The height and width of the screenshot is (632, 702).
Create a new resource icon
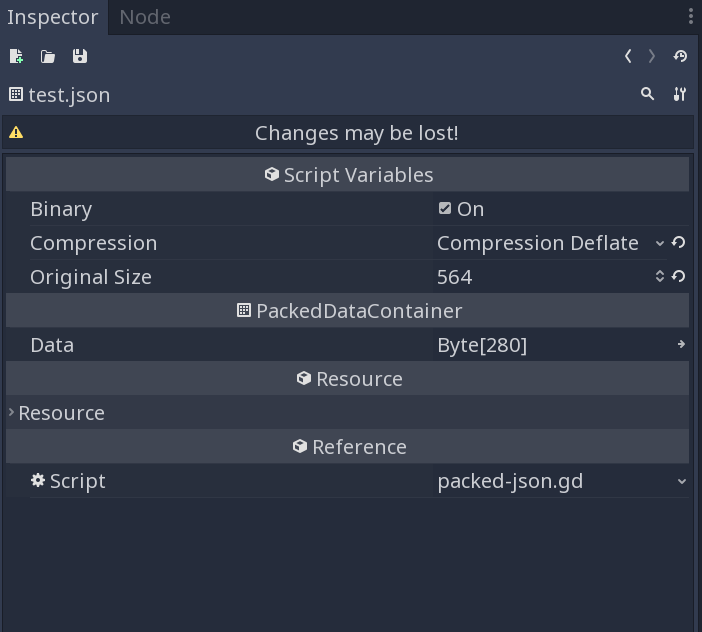[16, 57]
